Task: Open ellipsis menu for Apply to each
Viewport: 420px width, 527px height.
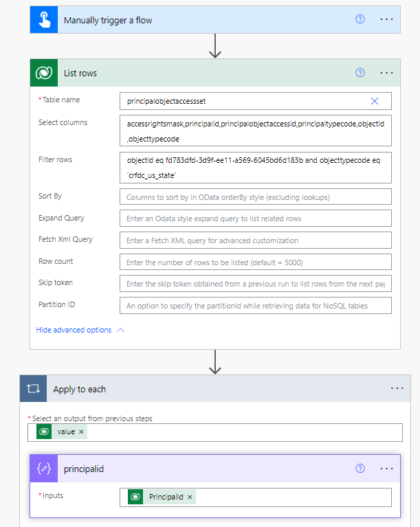Action: coord(397,388)
